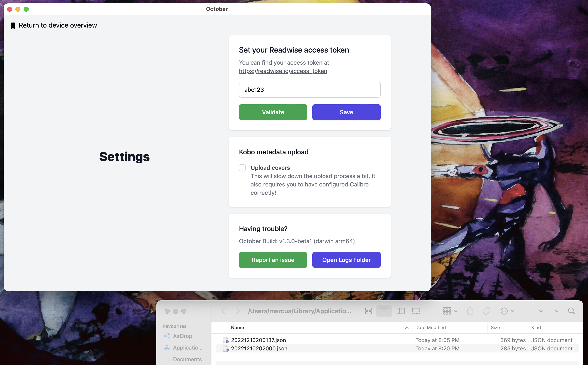The height and width of the screenshot is (365, 588).
Task: Click the access token input field
Action: point(310,89)
